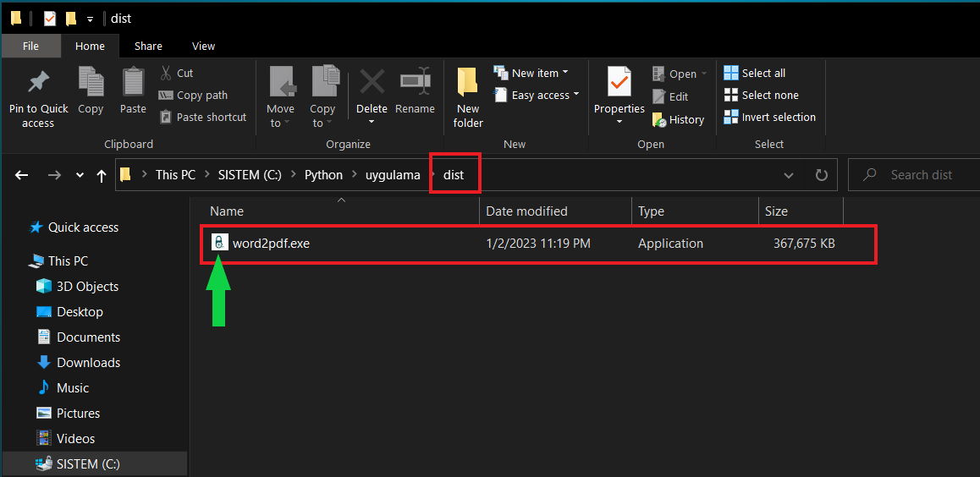The image size is (980, 477).
Task: Open the address bar history dropdown
Action: click(x=789, y=175)
